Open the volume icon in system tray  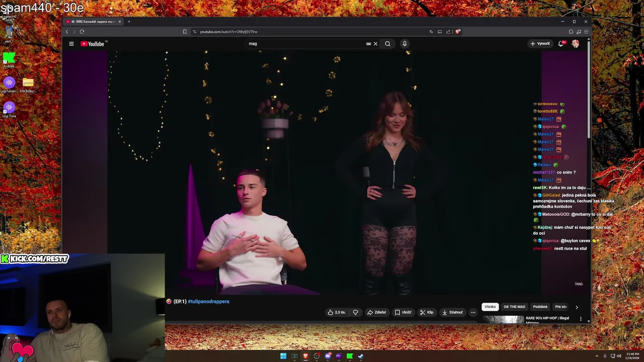click(x=619, y=356)
